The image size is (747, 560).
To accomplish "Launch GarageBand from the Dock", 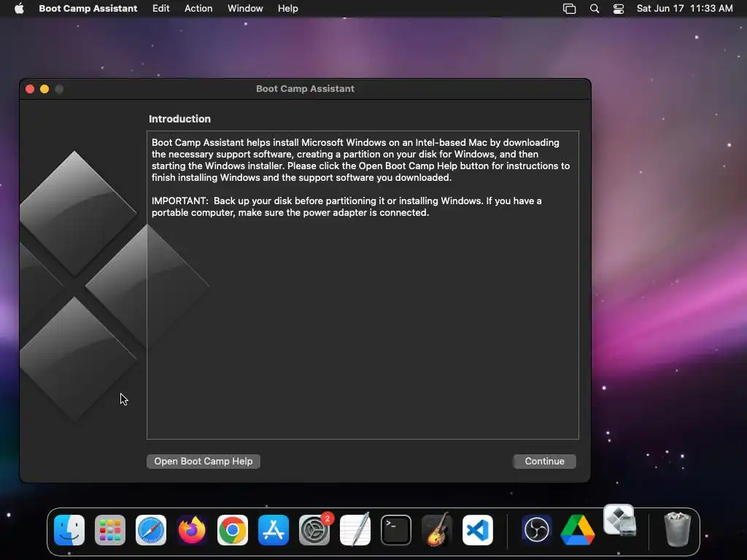I will point(437,529).
